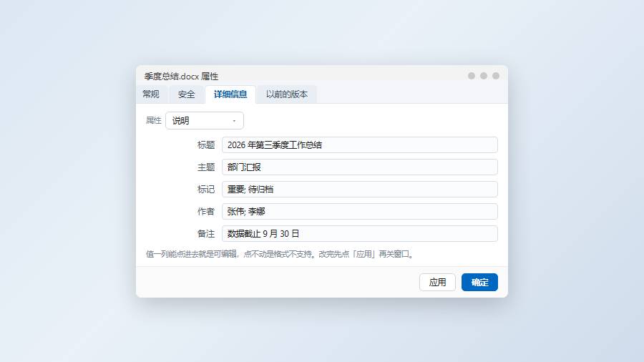Click the 作者 label
This screenshot has height=362, width=644.
tap(206, 211)
